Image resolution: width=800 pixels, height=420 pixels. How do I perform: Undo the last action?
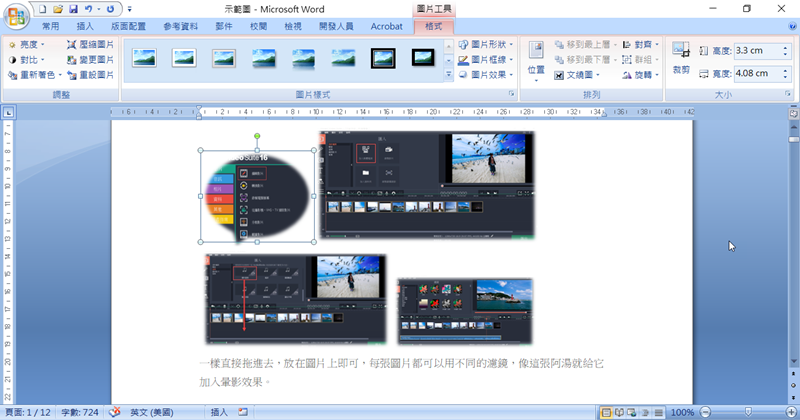point(88,9)
